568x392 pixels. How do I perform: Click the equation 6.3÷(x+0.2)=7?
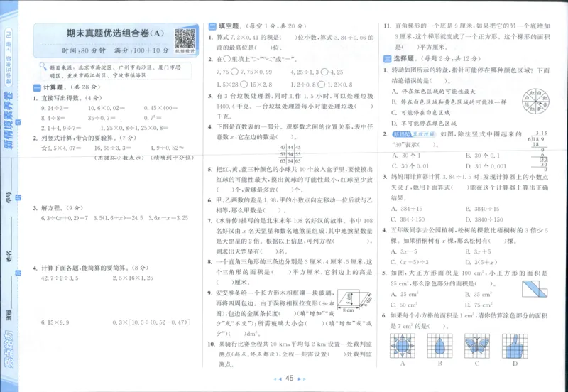[x=65, y=218]
